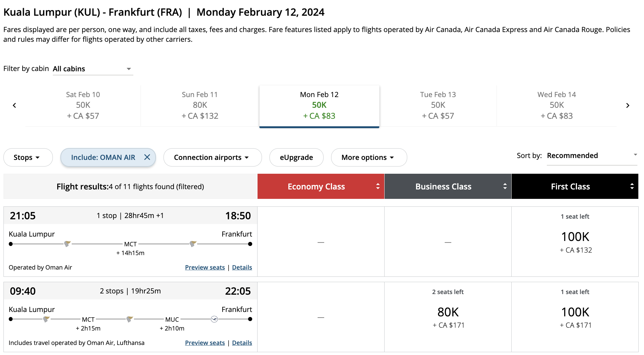Click the Lufthansa logo on MUC-Frankfurt leg
The height and width of the screenshot is (355, 644).
214,319
